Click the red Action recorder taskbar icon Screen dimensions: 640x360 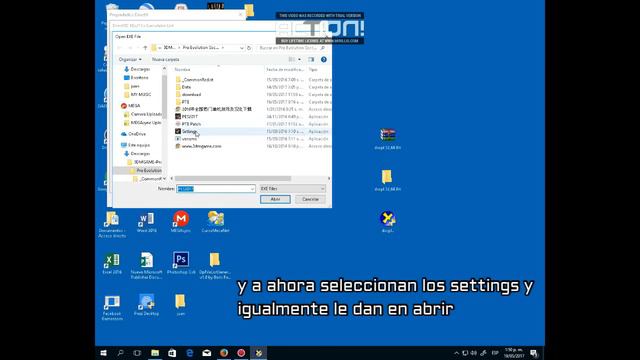(241, 353)
